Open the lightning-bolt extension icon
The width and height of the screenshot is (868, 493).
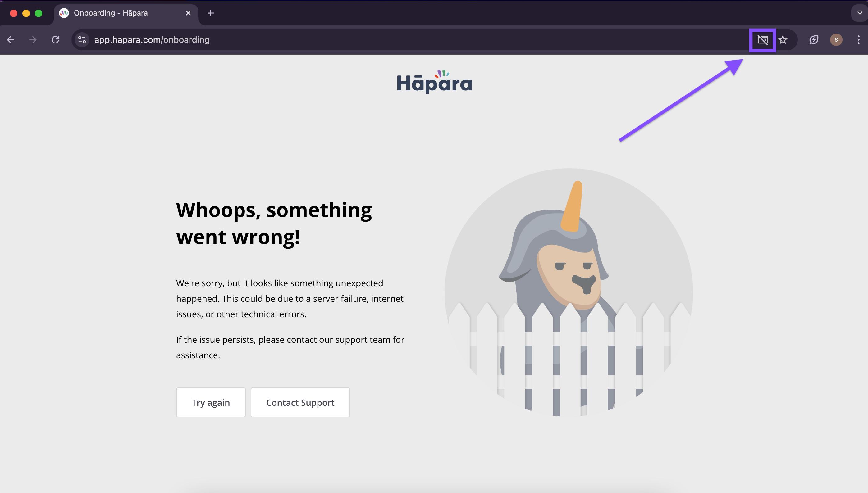tap(814, 40)
